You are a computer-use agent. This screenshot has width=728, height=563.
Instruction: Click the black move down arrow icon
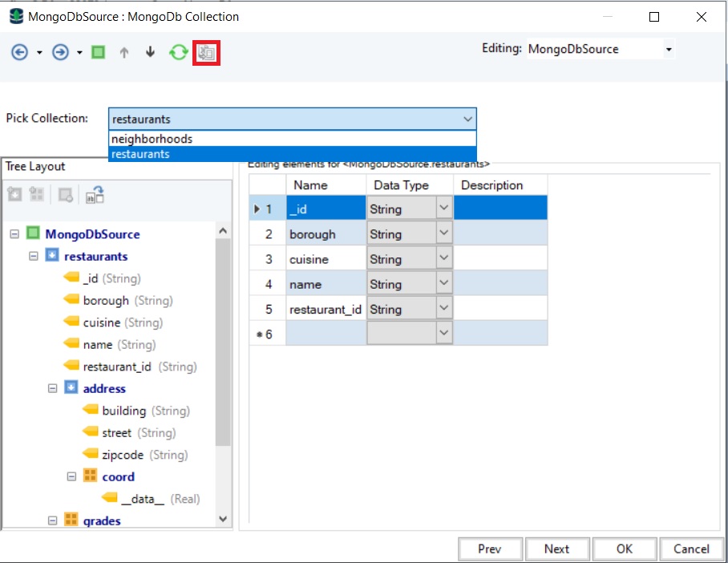[150, 52]
